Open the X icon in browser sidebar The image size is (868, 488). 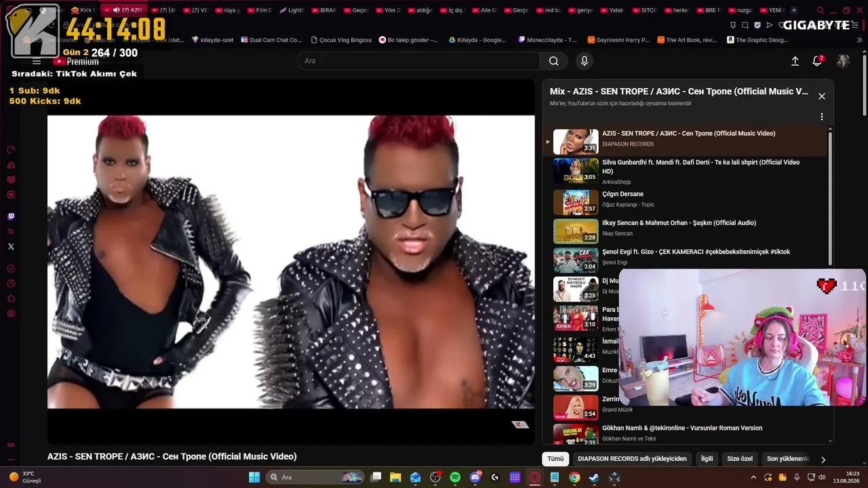click(x=11, y=247)
